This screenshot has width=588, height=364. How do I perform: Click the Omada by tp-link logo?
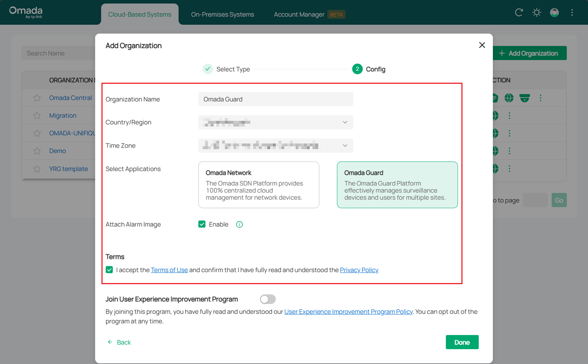tap(26, 12)
